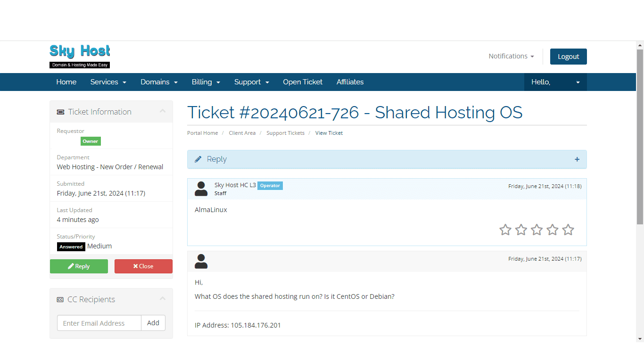
Task: Click pencil icon in Reply panel header
Action: 198,159
